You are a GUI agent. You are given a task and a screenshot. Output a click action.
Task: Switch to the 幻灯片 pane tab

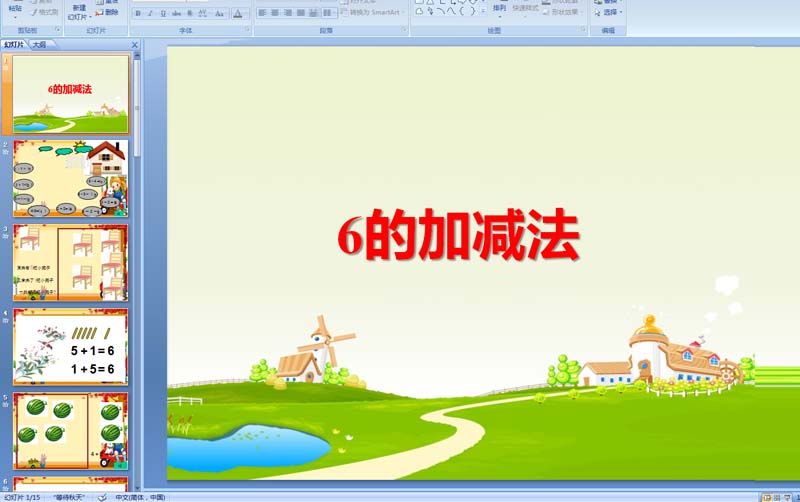tap(14, 44)
